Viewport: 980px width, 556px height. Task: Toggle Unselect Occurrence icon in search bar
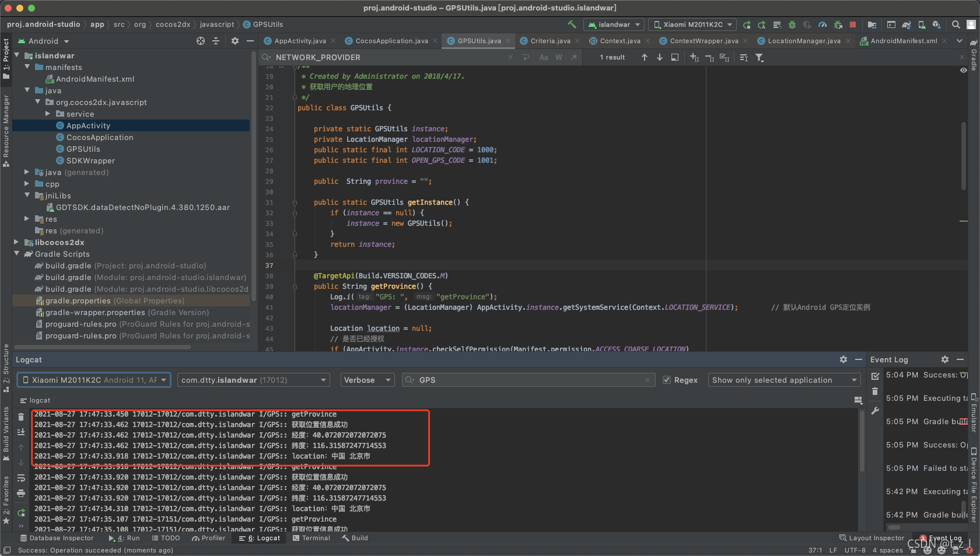click(709, 57)
